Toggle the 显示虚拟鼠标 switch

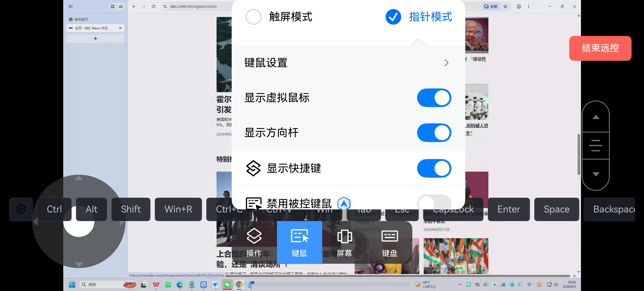point(434,98)
